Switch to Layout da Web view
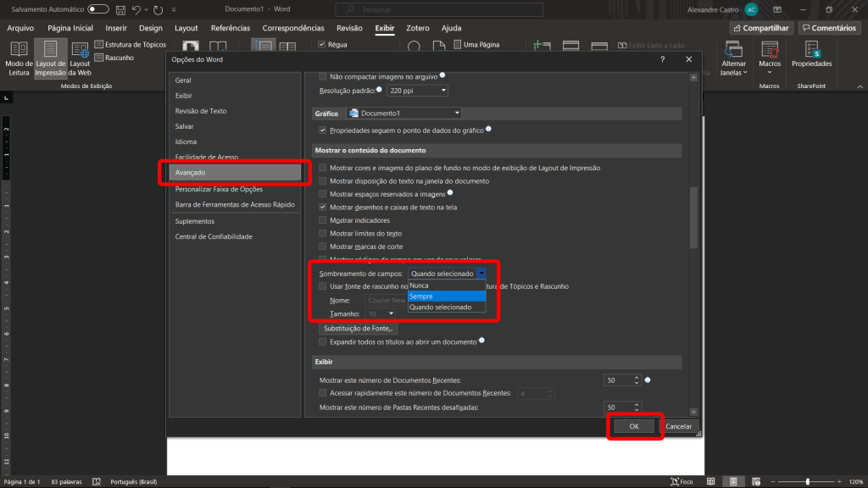The width and height of the screenshot is (868, 488). coord(80,56)
